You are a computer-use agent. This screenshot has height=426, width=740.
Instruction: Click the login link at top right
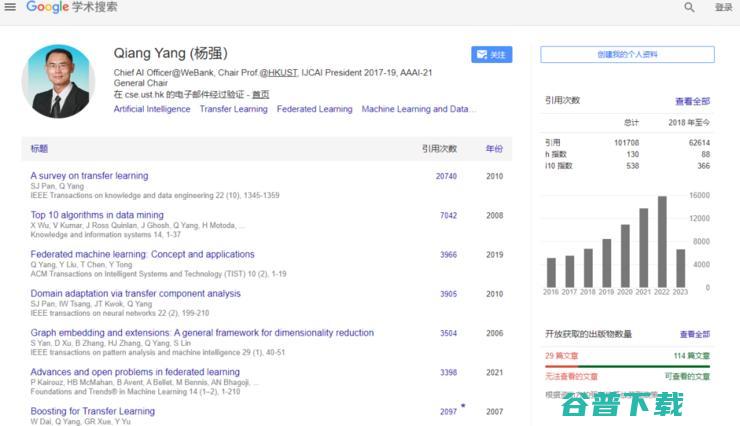[723, 7]
